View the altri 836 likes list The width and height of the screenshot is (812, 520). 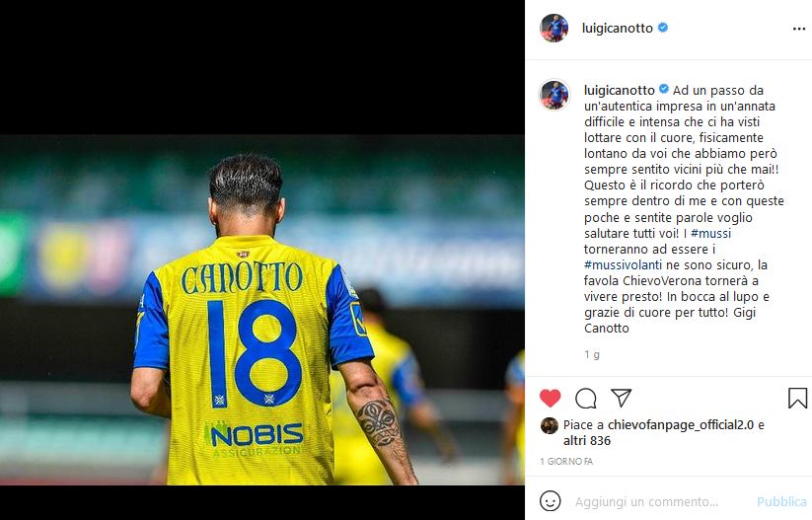[x=587, y=441]
